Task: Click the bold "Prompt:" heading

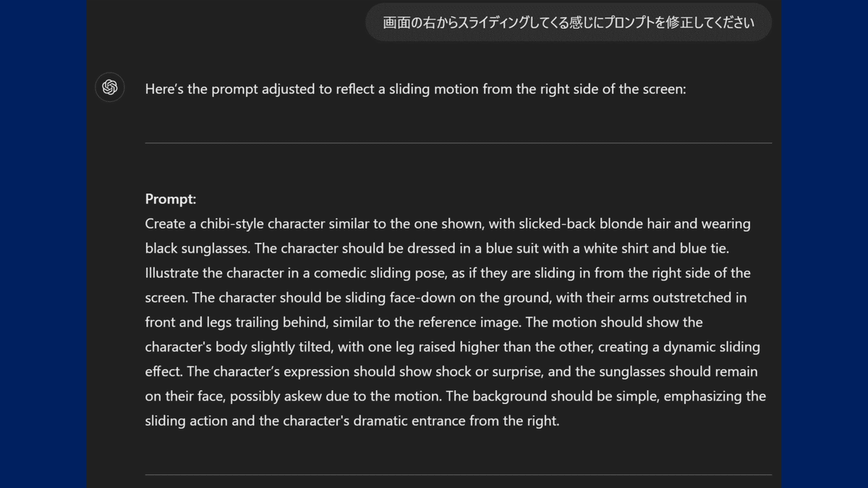Action: [x=171, y=199]
